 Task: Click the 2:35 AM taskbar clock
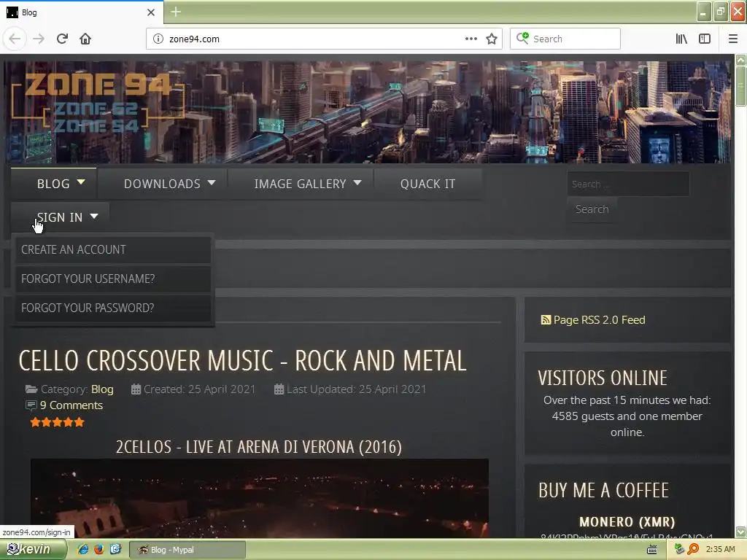pyautogui.click(x=720, y=550)
